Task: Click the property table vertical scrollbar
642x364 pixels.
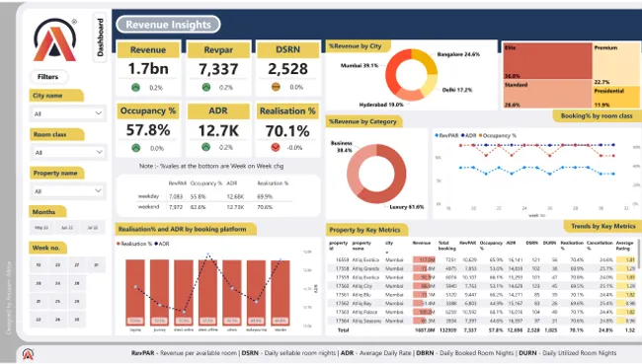Action: 639,255
